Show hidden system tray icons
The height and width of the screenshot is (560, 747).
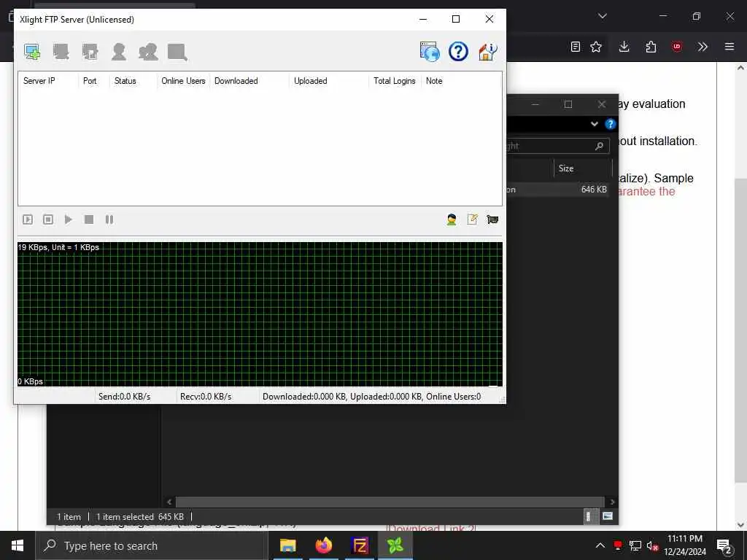(x=600, y=545)
